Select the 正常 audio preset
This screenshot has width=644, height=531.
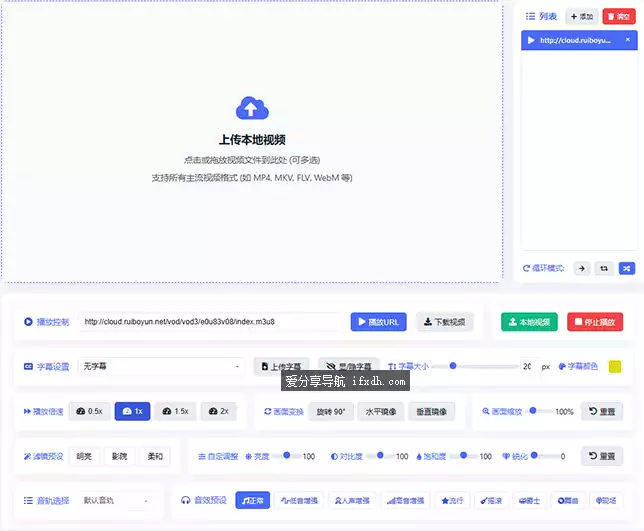(253, 501)
